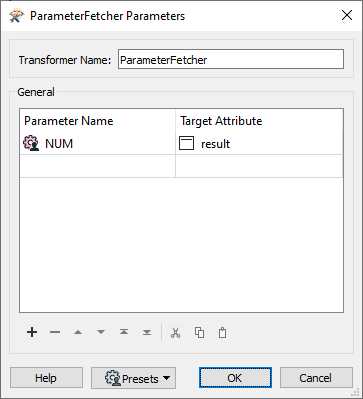Click the Cancel button
The image size is (363, 399).
(316, 378)
